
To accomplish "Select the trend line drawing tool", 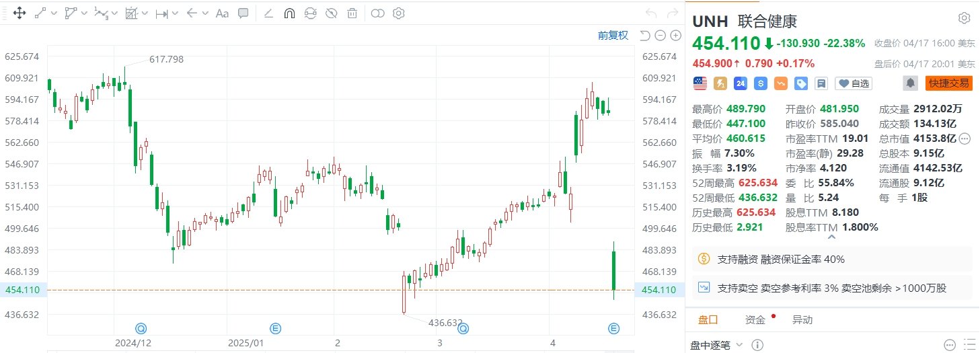I will (x=40, y=13).
